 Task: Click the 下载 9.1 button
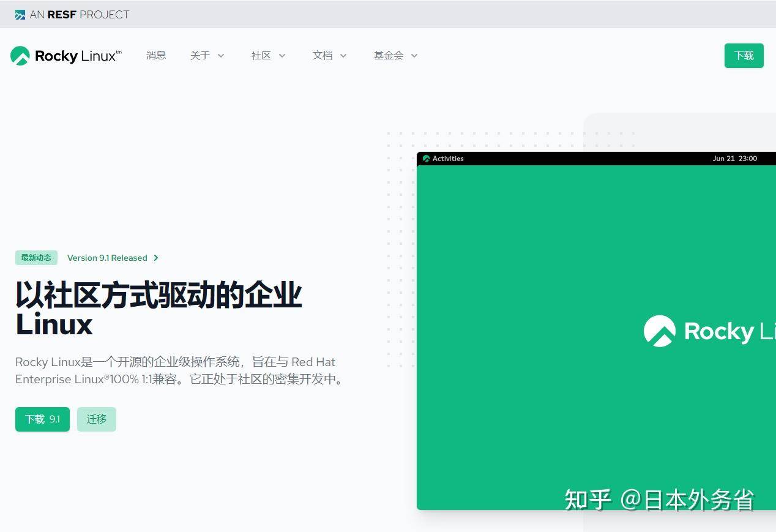pyautogui.click(x=42, y=419)
